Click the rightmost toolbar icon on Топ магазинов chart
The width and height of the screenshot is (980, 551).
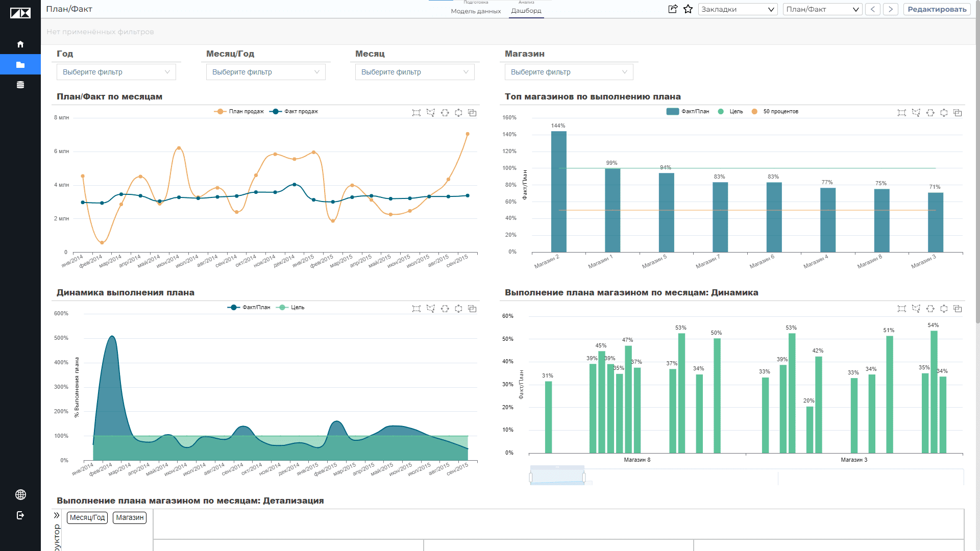click(x=958, y=113)
